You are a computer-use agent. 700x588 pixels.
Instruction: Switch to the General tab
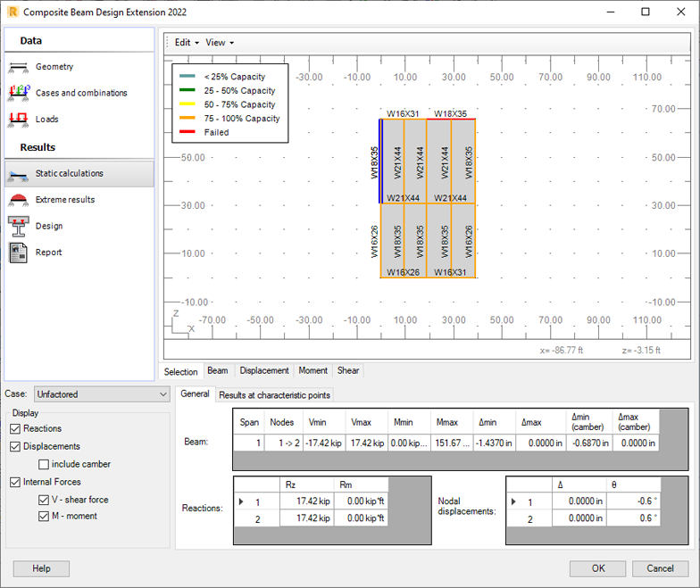pyautogui.click(x=195, y=394)
